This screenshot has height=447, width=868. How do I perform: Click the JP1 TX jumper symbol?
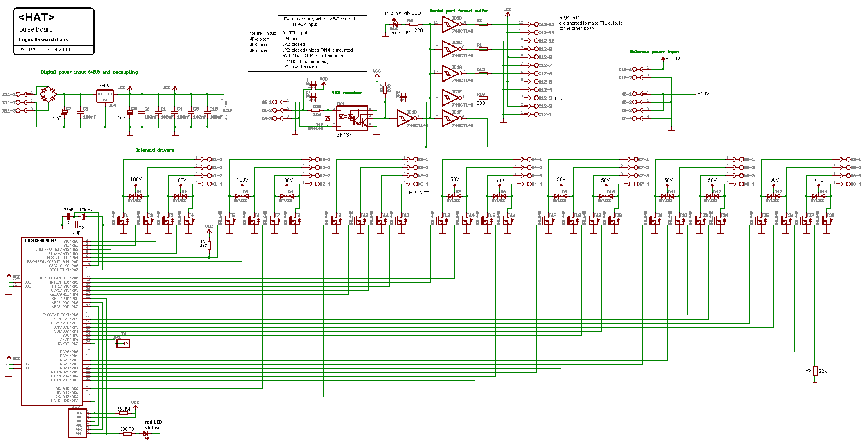[123, 343]
